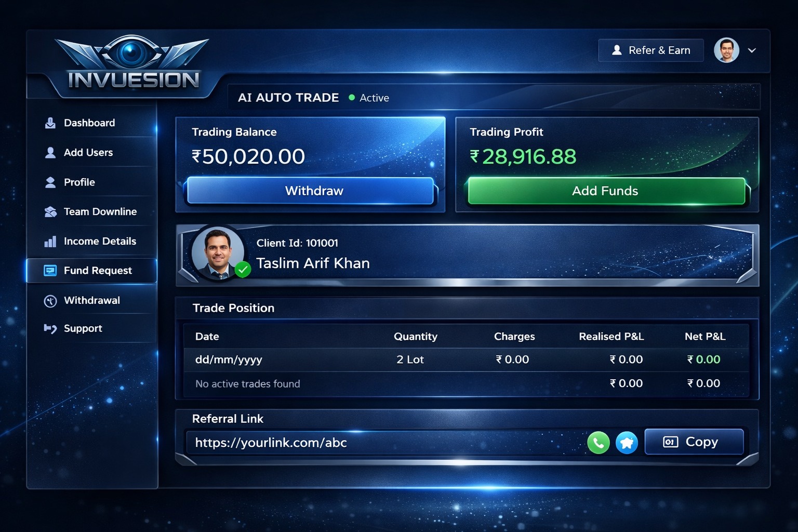The height and width of the screenshot is (532, 798).
Task: Click the Withdrawal clock icon
Action: point(50,301)
